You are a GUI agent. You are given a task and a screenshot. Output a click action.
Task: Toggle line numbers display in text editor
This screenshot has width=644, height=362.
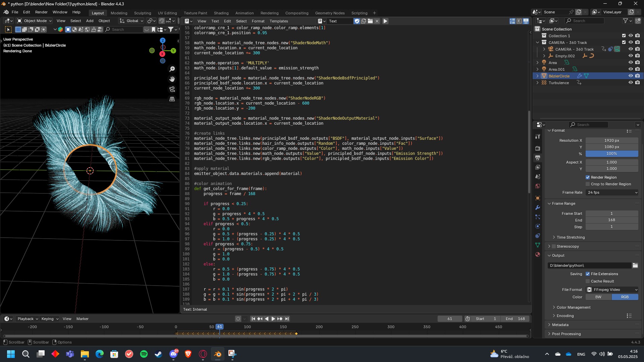(x=513, y=21)
